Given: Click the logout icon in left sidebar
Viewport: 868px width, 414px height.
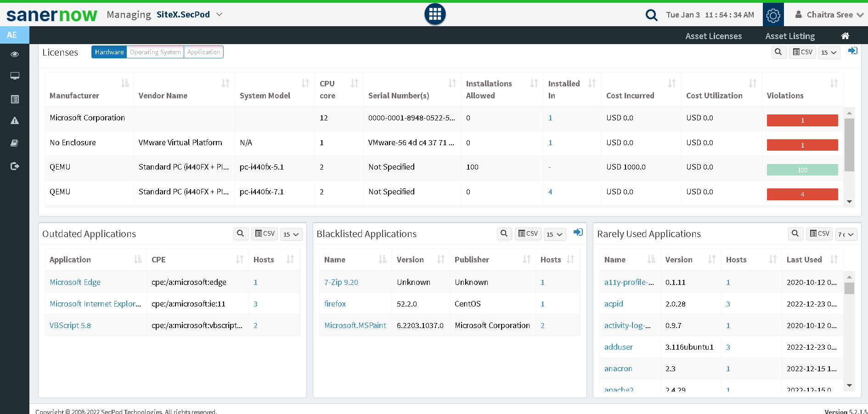Looking at the screenshot, I should [15, 166].
